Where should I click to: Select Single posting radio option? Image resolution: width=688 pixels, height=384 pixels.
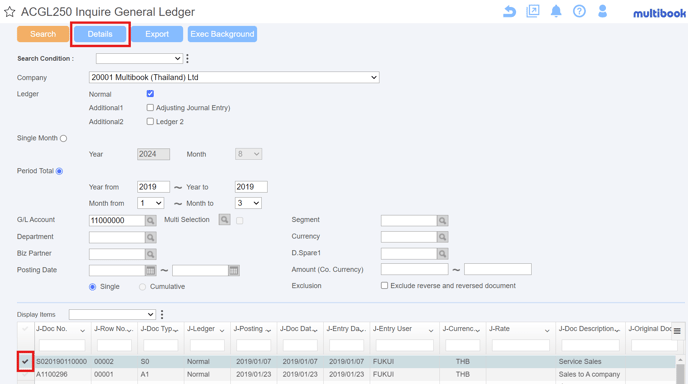93,287
